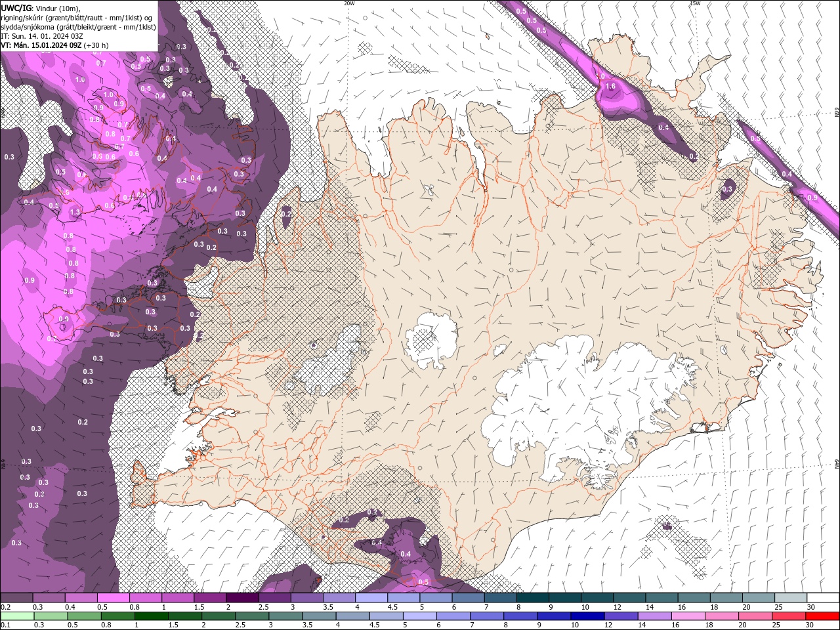Viewport: 840px width, 630px height.
Task: Select the darkest purple snow swatch between 2 and 2.5
Action: [242, 597]
